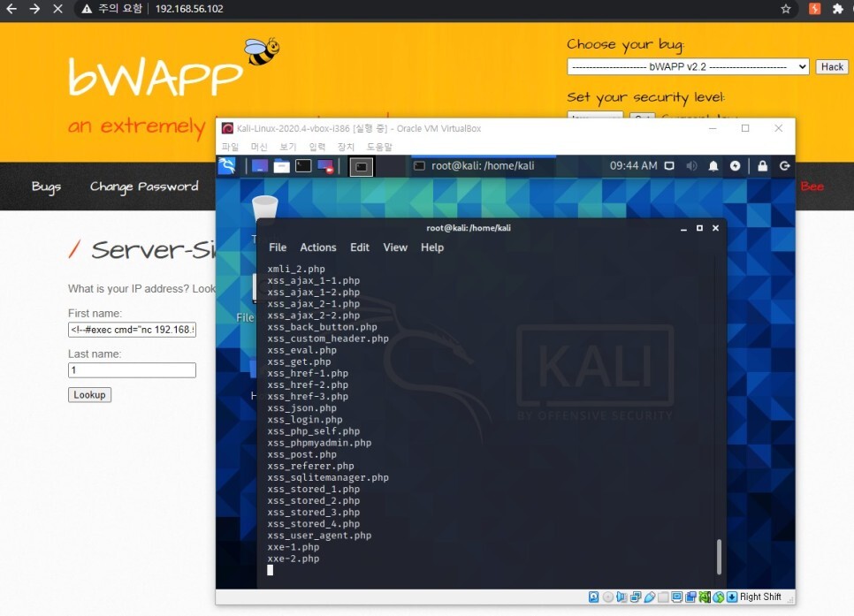Open VirtualBox 파일 menu

click(231, 147)
